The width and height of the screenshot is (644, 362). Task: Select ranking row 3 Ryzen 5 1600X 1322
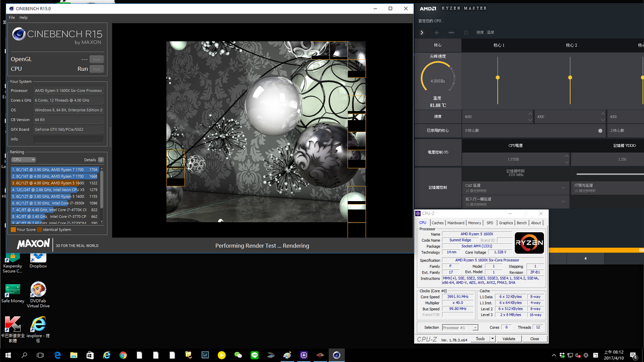(x=55, y=183)
